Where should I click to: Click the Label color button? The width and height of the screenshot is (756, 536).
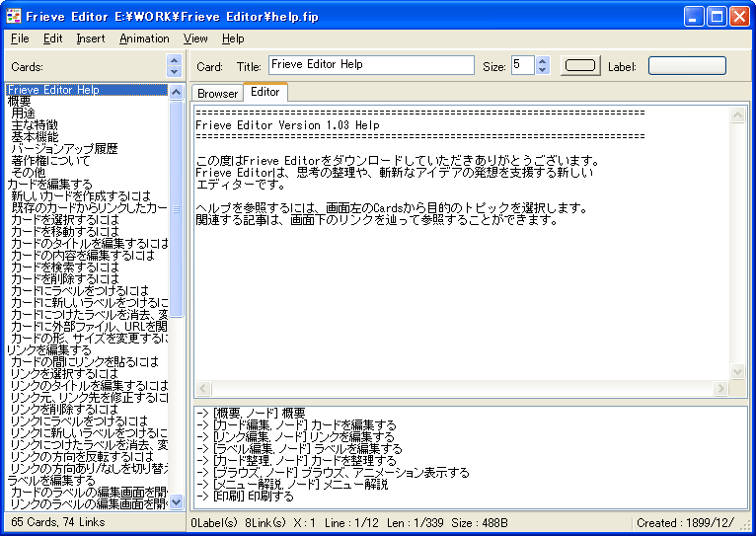(687, 65)
